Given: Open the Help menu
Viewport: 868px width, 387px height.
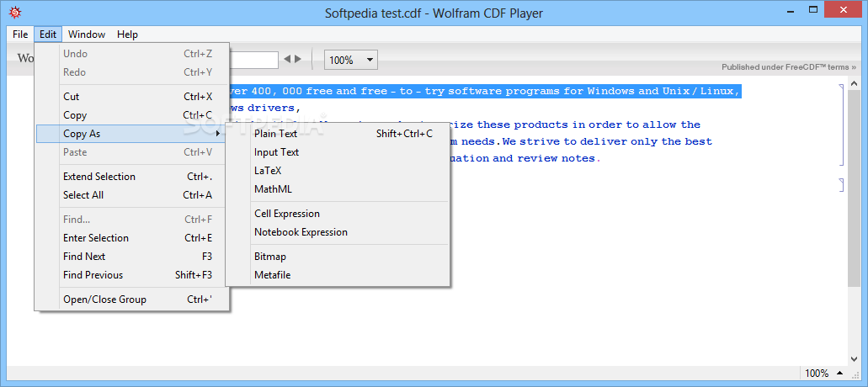Looking at the screenshot, I should (127, 34).
